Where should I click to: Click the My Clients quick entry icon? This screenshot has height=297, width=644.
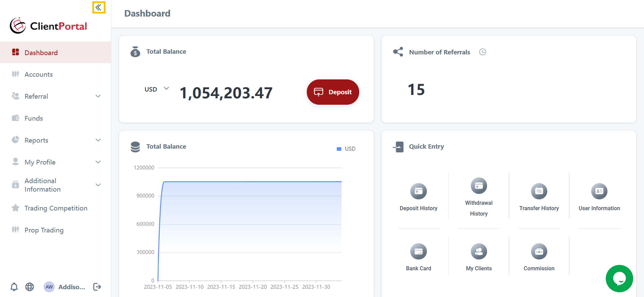(x=479, y=252)
